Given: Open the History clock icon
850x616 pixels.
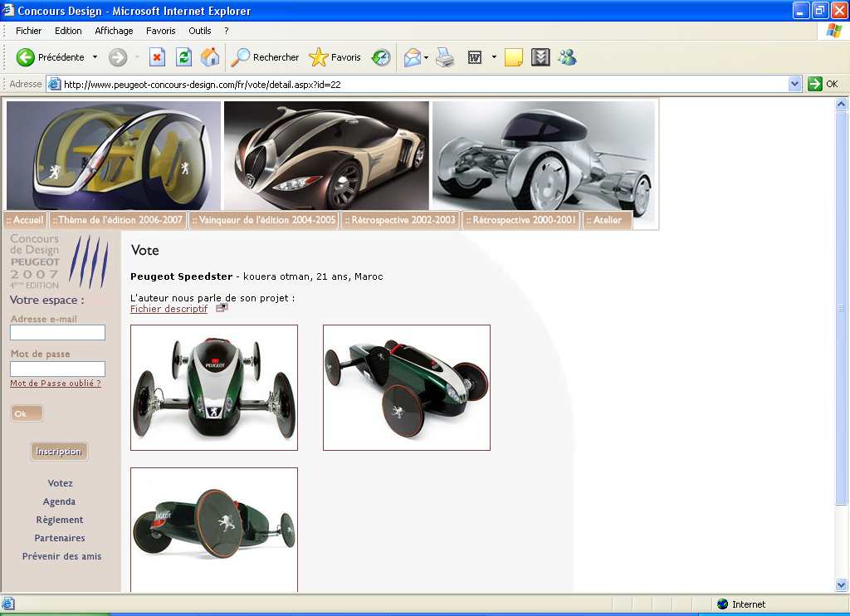Looking at the screenshot, I should (381, 57).
